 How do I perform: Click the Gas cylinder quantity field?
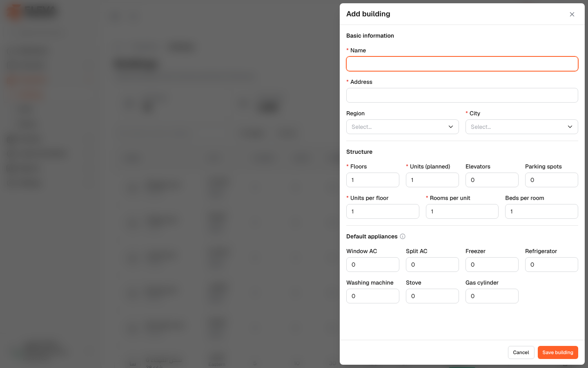coord(492,296)
